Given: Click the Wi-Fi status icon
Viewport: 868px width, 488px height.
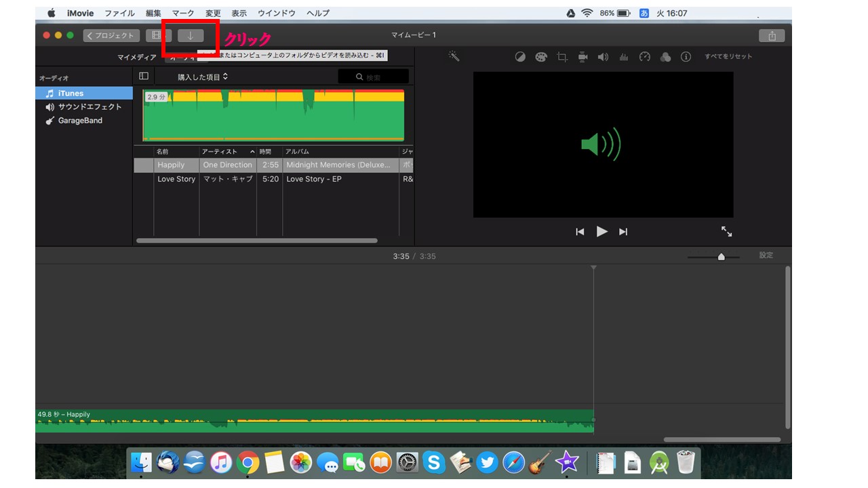Looking at the screenshot, I should 587,14.
